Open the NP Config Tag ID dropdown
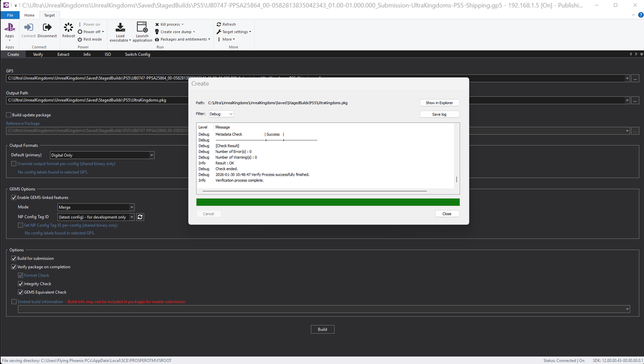The image size is (644, 364). 96,217
